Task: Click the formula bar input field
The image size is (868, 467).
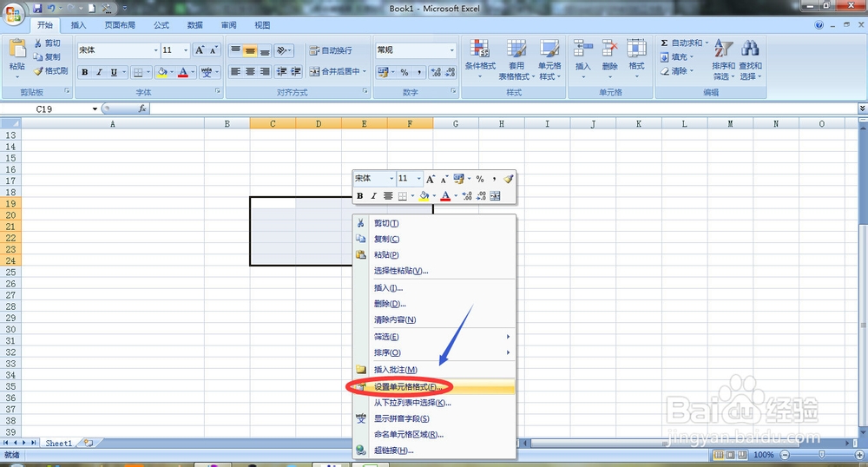Action: pos(503,109)
